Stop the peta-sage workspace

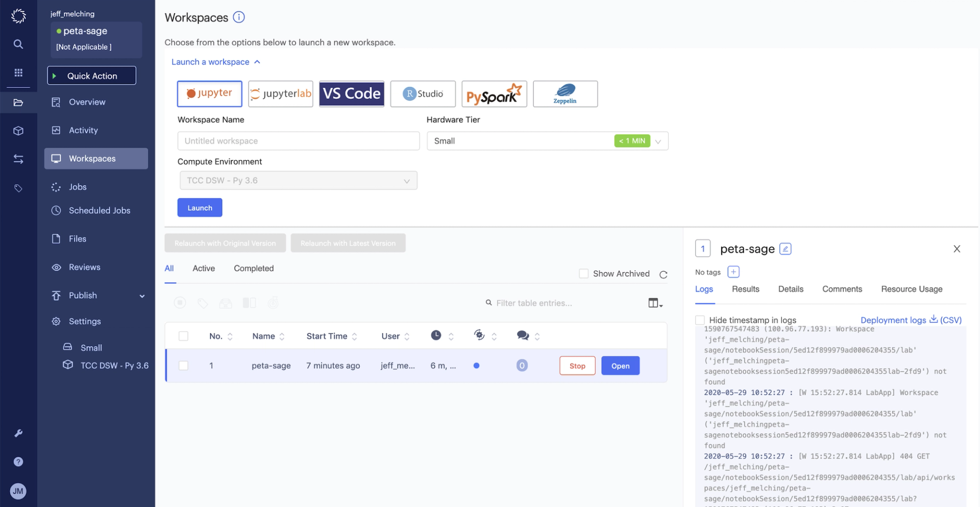click(x=577, y=366)
